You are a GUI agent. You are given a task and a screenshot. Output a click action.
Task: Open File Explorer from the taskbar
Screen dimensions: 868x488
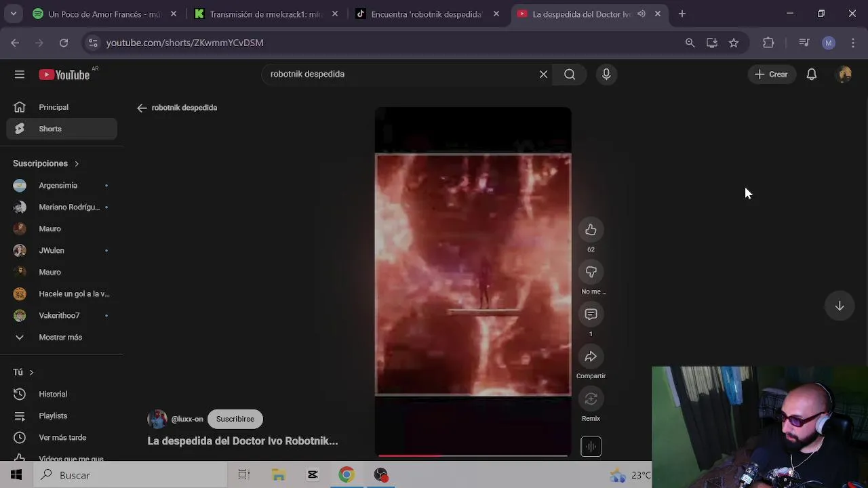tap(279, 475)
